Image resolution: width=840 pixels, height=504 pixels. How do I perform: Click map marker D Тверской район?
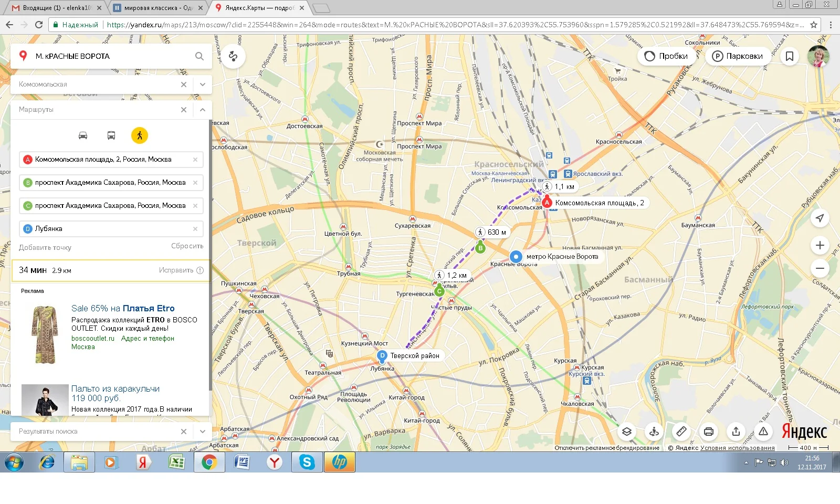tap(382, 356)
